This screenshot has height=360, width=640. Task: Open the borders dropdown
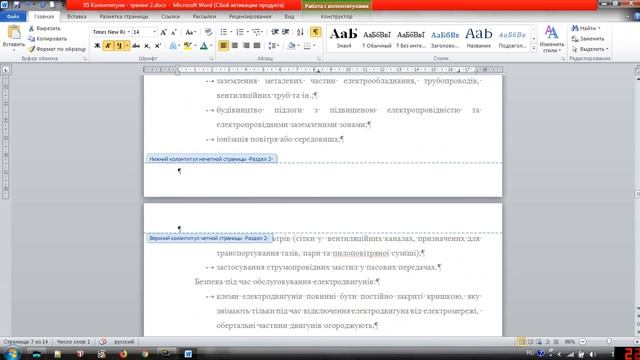tap(314, 46)
